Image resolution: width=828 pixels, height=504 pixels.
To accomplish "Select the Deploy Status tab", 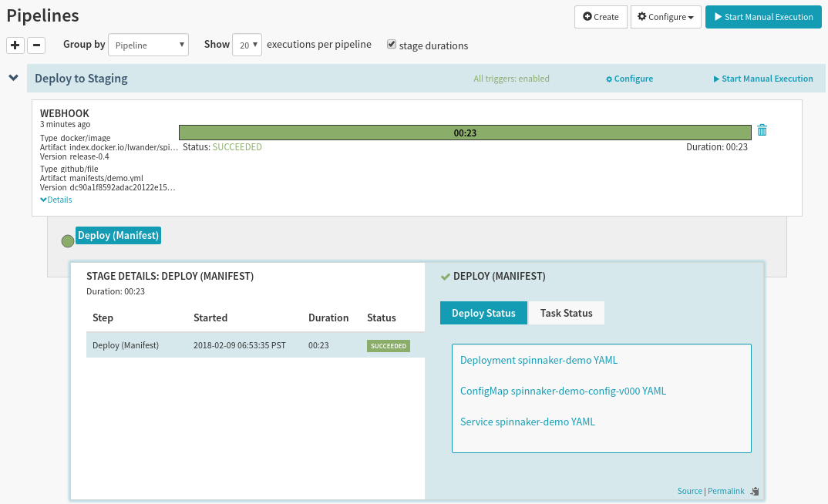I will (x=483, y=313).
